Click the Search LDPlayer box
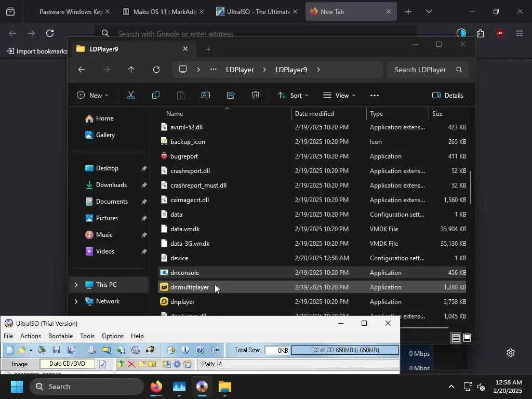 pyautogui.click(x=428, y=70)
